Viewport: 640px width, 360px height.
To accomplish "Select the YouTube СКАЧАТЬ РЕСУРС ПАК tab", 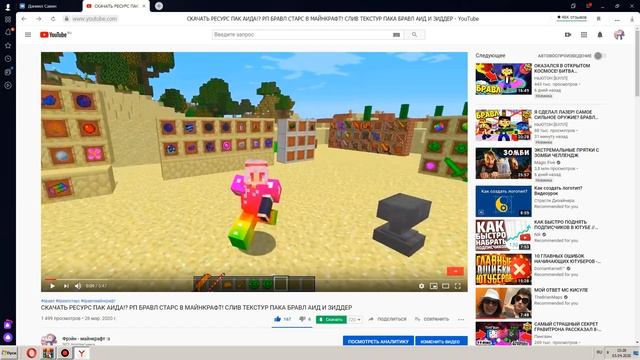I will [x=116, y=6].
